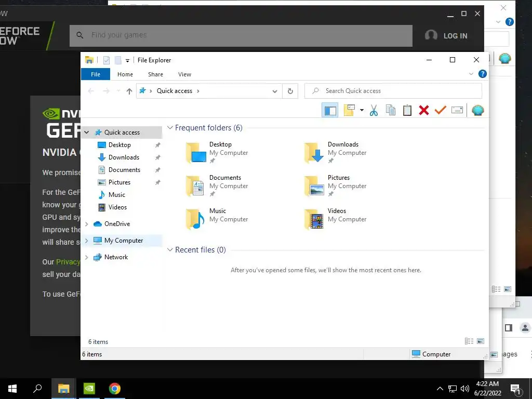This screenshot has height=399, width=532.
Task: Open the notification center icon
Action: coord(515,389)
